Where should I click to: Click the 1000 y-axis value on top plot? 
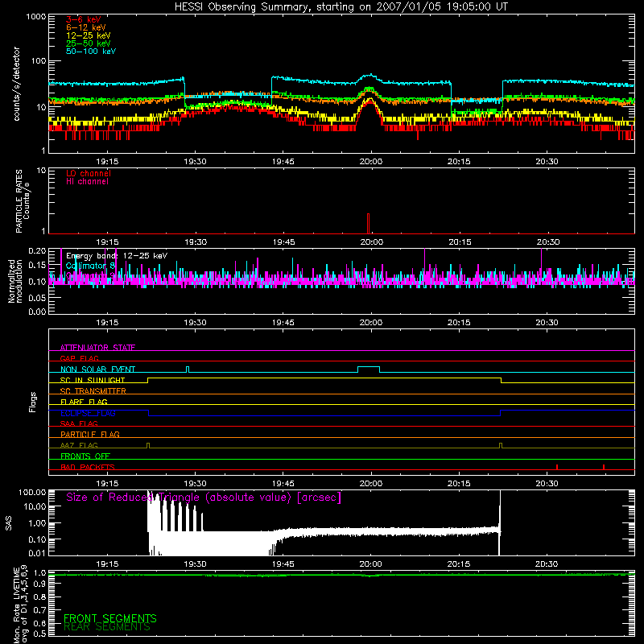[x=36, y=17]
